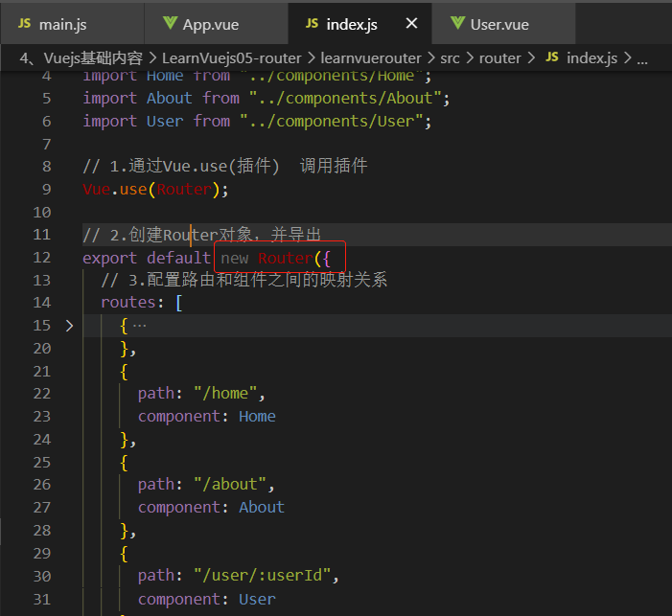Click the breadcrumb trailing ellipsis

[642, 59]
